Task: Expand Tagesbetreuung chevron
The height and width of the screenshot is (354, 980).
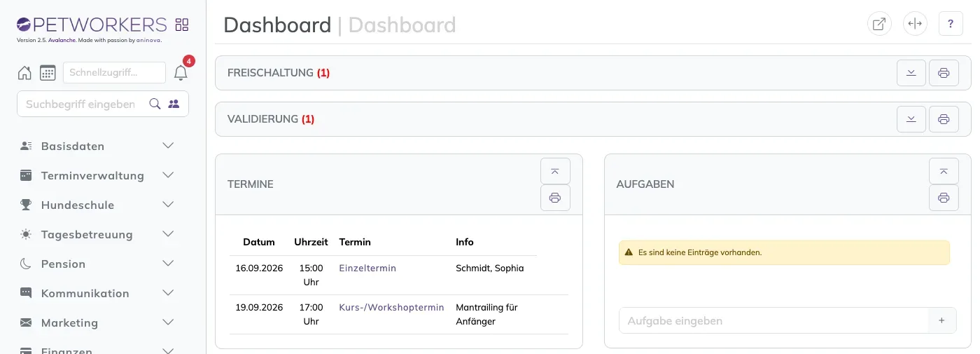Action: (x=168, y=234)
